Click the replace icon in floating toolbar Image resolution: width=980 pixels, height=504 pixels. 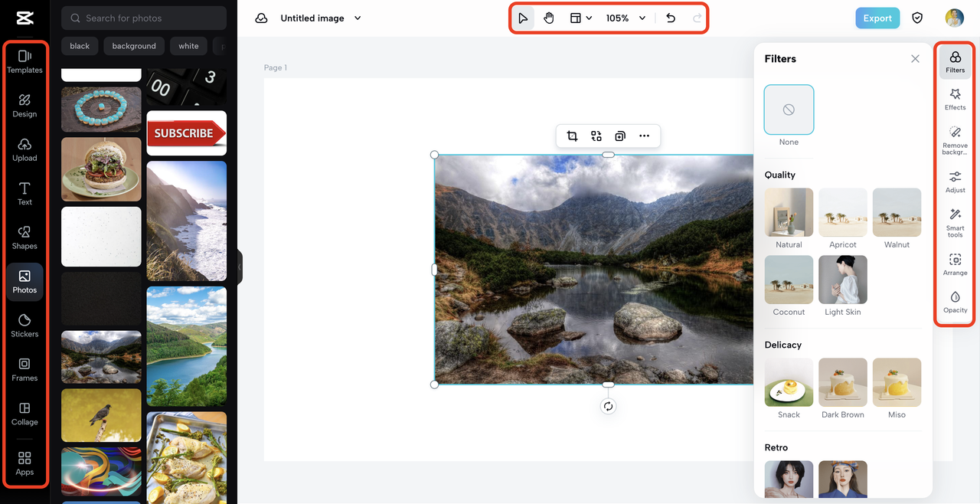pyautogui.click(x=596, y=136)
